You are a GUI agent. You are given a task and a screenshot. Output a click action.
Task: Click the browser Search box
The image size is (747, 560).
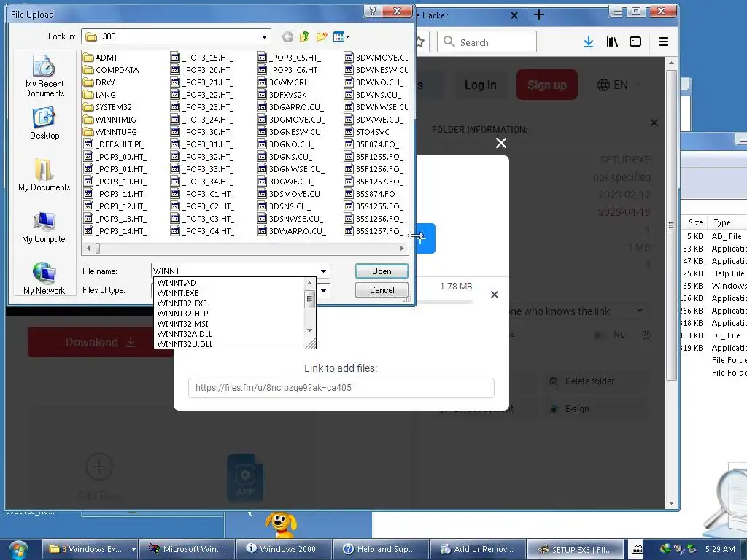tap(487, 42)
